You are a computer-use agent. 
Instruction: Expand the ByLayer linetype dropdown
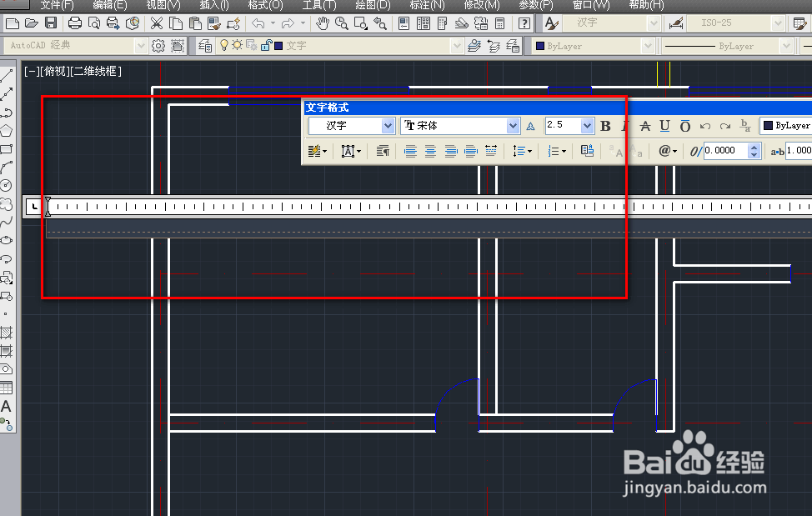point(787,46)
